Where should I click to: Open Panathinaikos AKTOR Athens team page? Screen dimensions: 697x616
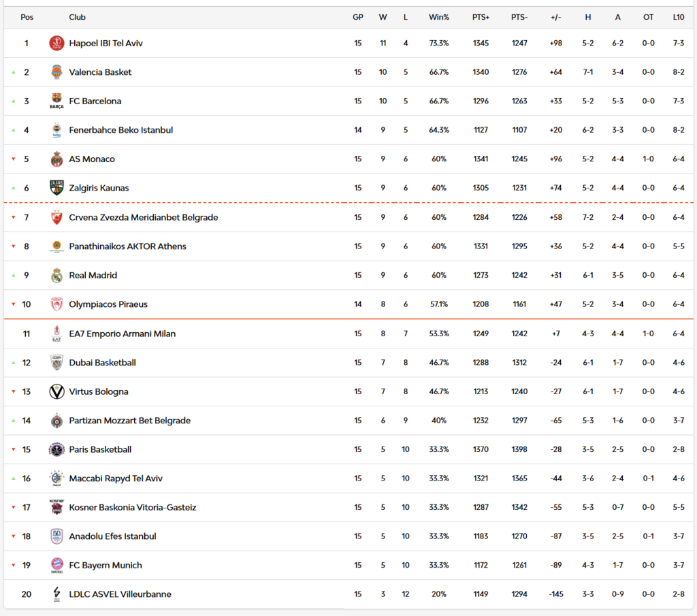[127, 246]
